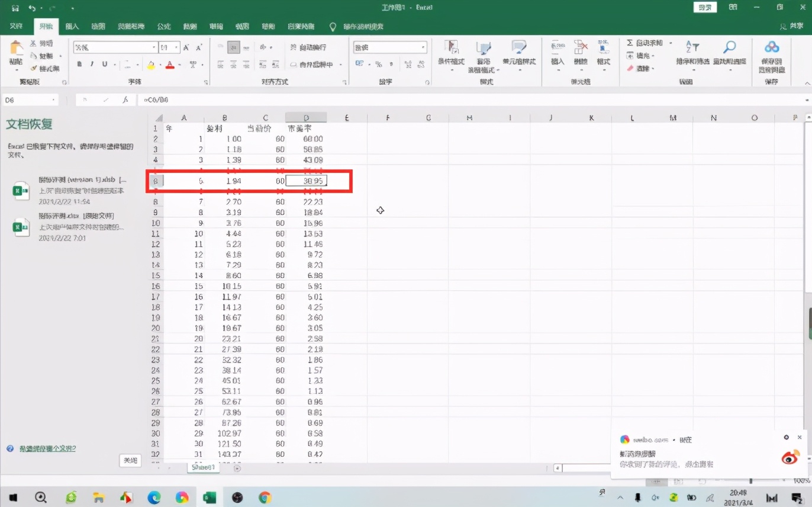Cut the selection with the scissors icon

tap(33, 43)
